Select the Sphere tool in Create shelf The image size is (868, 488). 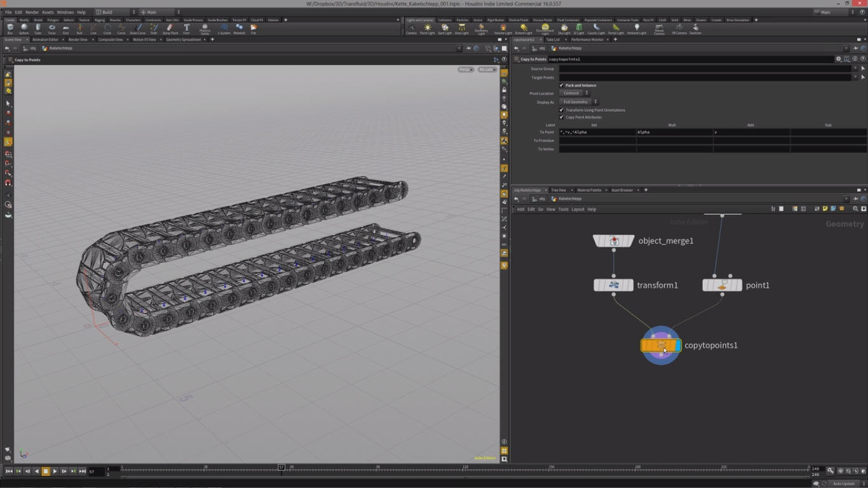coord(24,29)
